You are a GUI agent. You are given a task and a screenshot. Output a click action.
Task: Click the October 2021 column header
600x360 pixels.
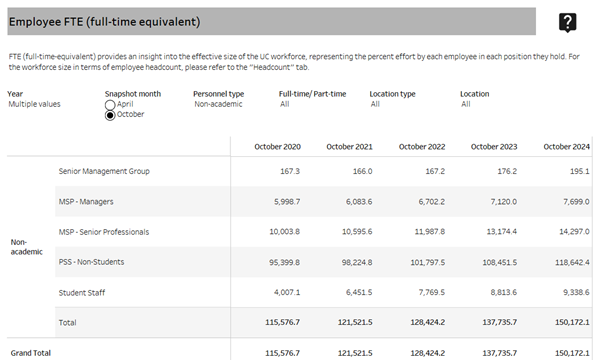(x=349, y=147)
